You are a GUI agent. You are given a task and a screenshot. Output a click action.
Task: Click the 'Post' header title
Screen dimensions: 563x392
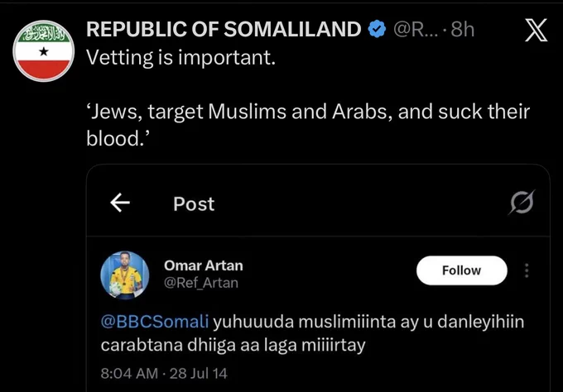click(194, 203)
